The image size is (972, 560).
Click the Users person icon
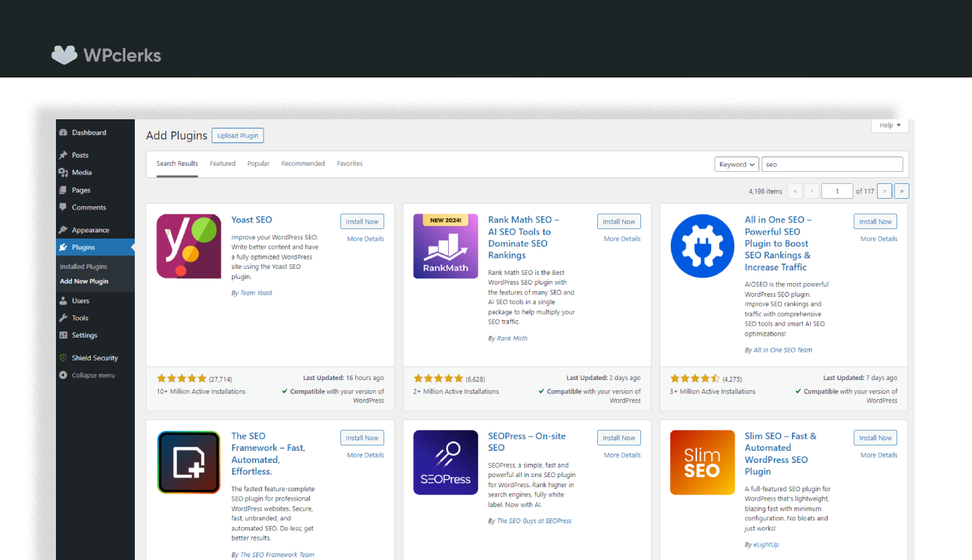(x=63, y=301)
